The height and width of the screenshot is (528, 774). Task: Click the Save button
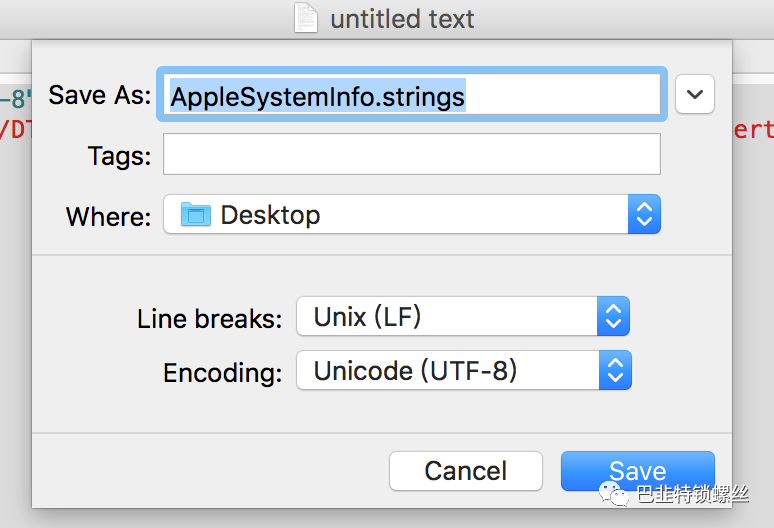point(637,471)
